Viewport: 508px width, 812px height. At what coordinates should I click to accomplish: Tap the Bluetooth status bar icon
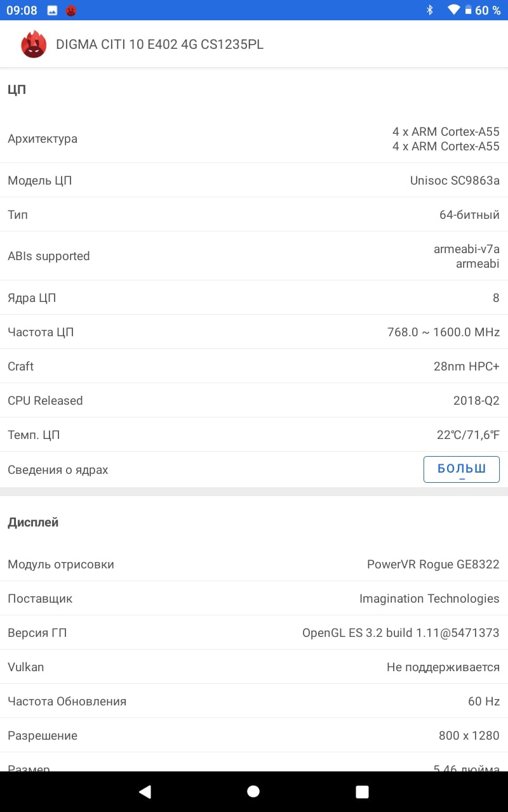pyautogui.click(x=430, y=10)
